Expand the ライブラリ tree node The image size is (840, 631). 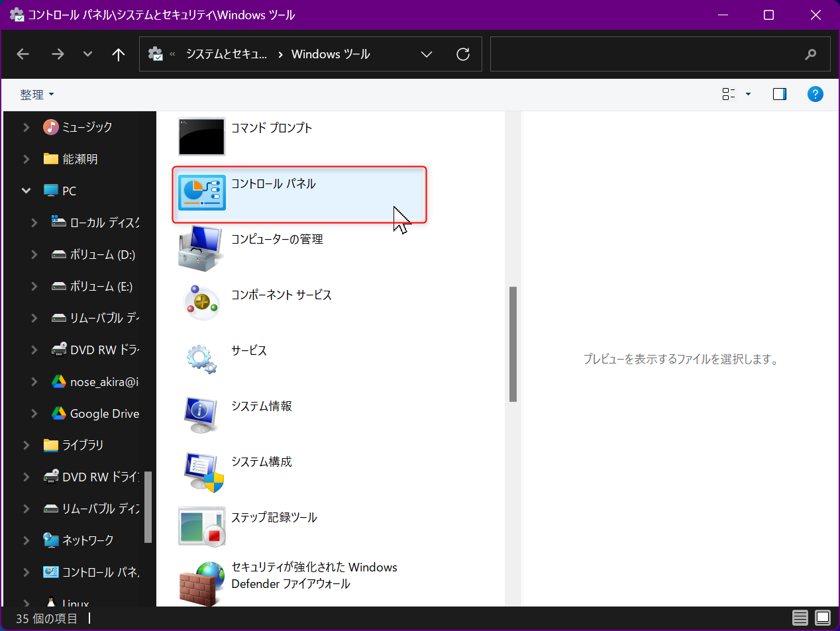(x=26, y=445)
